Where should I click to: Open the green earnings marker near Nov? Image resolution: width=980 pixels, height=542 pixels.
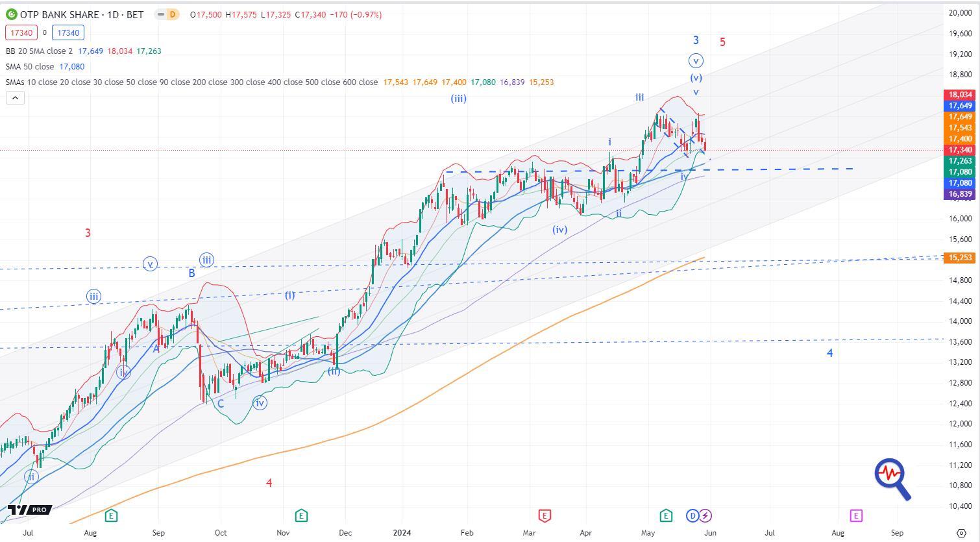[x=301, y=516]
